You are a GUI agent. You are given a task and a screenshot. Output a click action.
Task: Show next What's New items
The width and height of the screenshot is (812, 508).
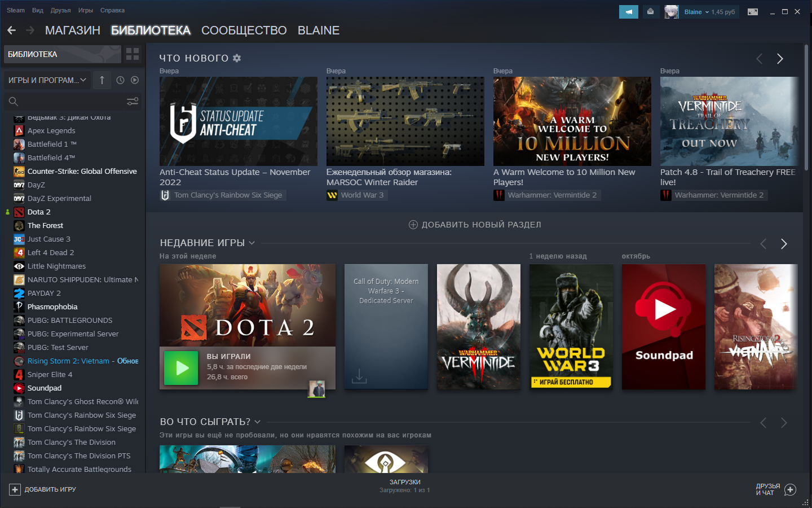(780, 59)
